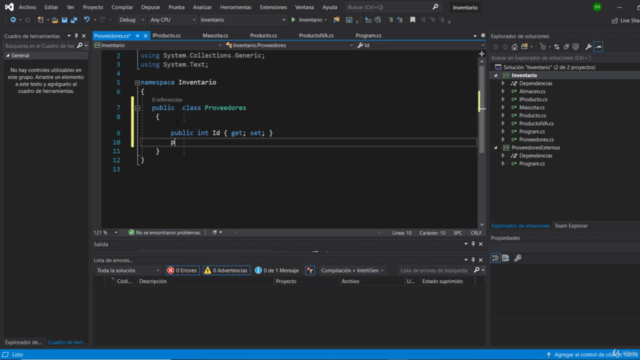The width and height of the screenshot is (640, 360).
Task: Open the Inventario startup project dropdown
Action: pos(243,20)
